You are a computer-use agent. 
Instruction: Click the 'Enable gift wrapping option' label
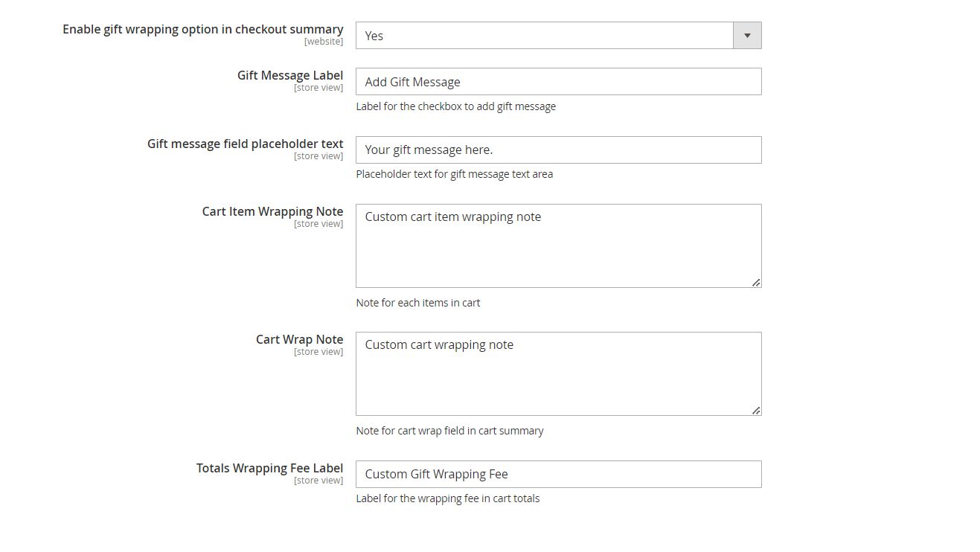point(202,30)
